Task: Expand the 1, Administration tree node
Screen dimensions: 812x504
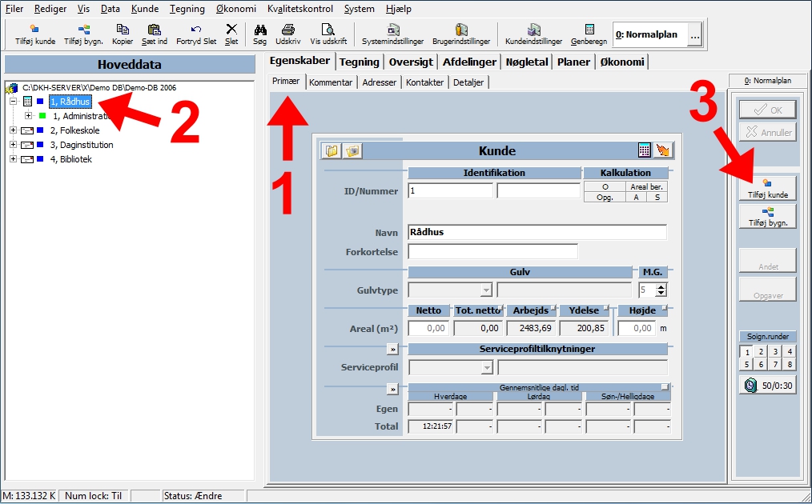Action: (29, 116)
